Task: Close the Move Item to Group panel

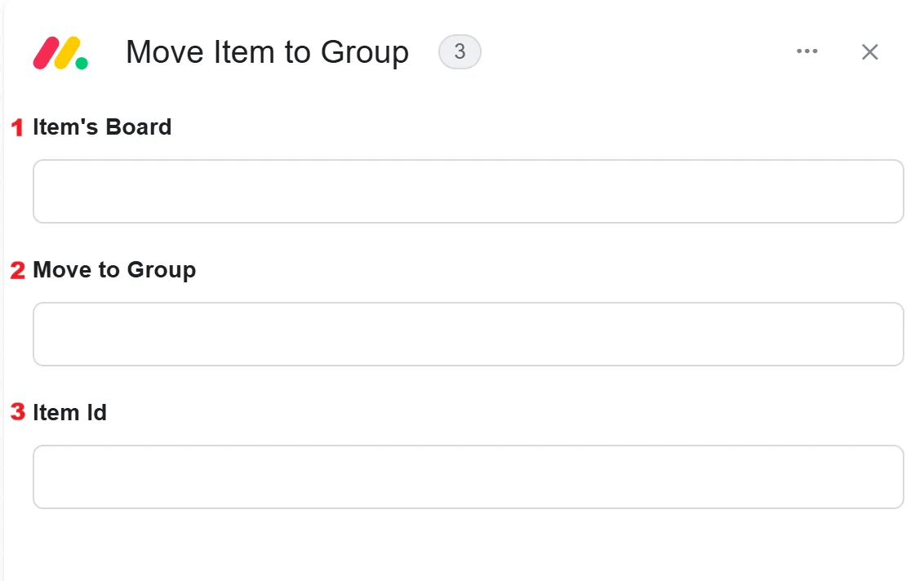Action: [870, 52]
